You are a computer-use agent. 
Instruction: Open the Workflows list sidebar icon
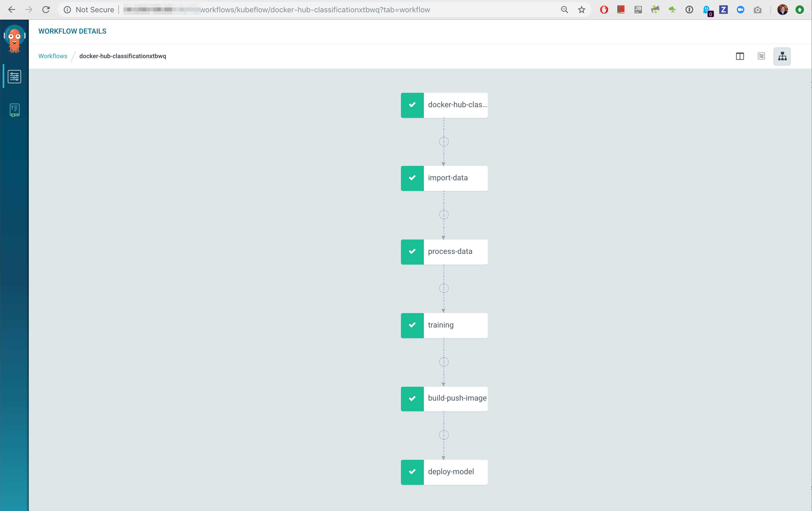(14, 77)
